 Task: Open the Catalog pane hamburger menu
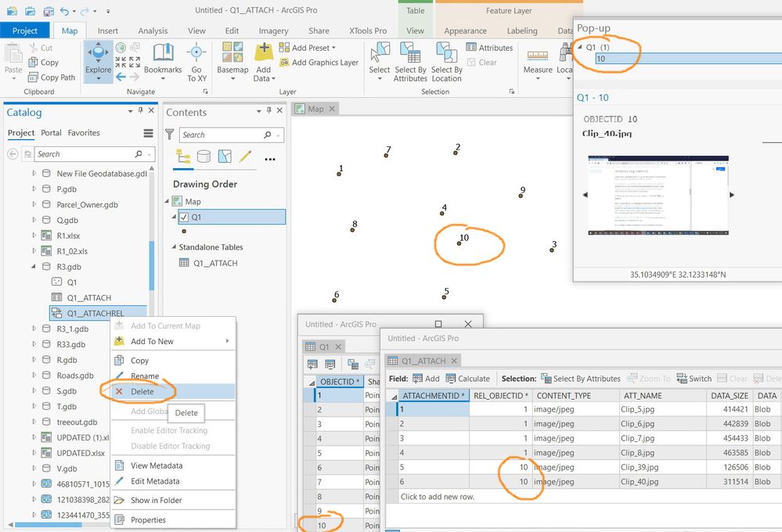[148, 133]
